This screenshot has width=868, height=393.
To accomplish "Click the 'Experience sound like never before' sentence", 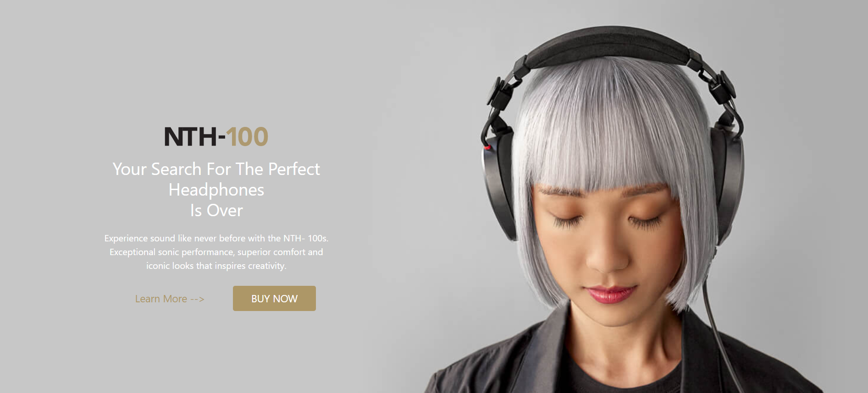I will pos(216,238).
